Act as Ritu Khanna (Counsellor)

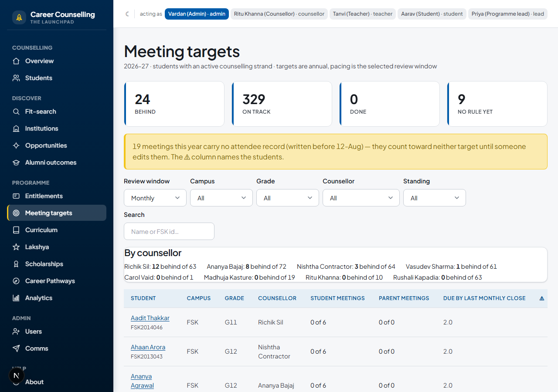(x=279, y=14)
